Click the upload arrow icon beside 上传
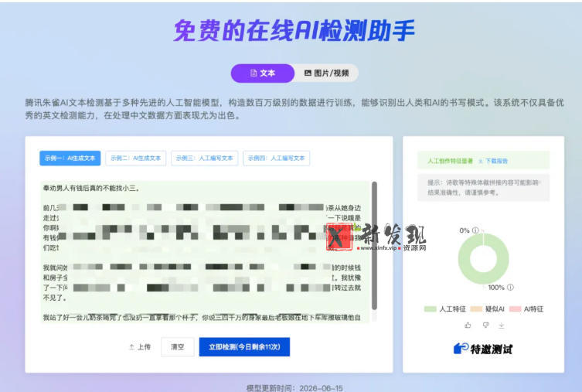This screenshot has width=582, height=392. (x=131, y=346)
